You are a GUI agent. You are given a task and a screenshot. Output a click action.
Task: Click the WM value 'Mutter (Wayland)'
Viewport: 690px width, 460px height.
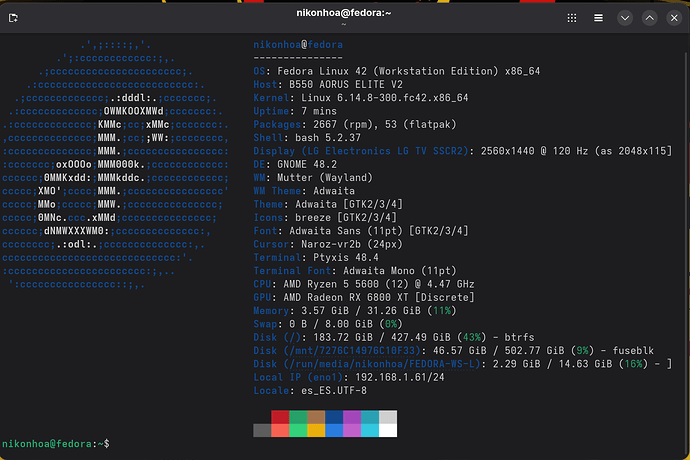(x=325, y=177)
